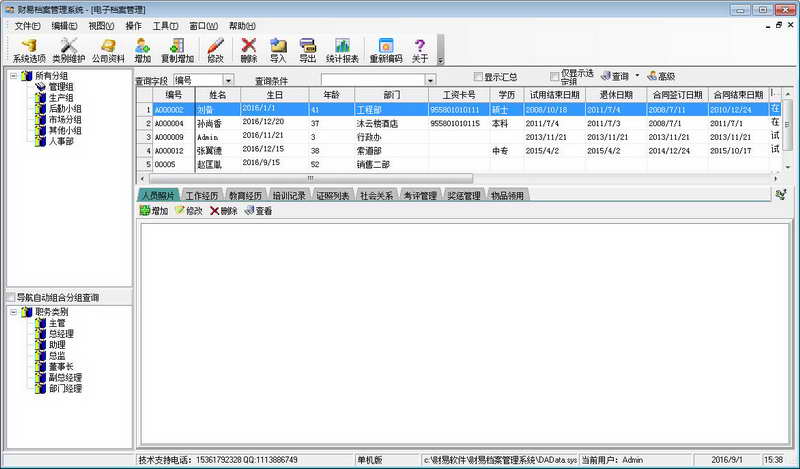The height and width of the screenshot is (469, 800).
Task: Open the 文件 menu
Action: coord(27,26)
